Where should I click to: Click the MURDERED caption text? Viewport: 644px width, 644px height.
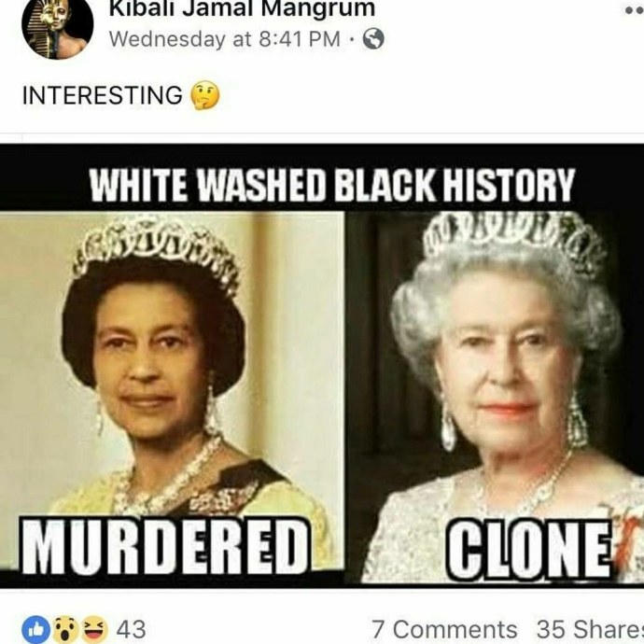(165, 547)
